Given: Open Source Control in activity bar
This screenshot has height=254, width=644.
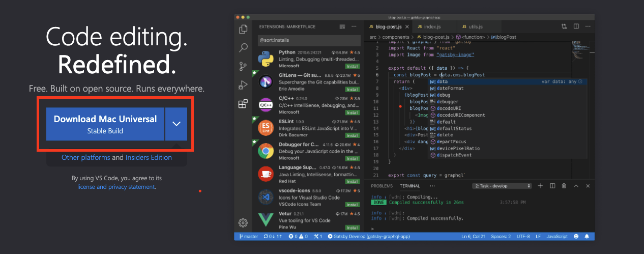Looking at the screenshot, I should click(243, 66).
